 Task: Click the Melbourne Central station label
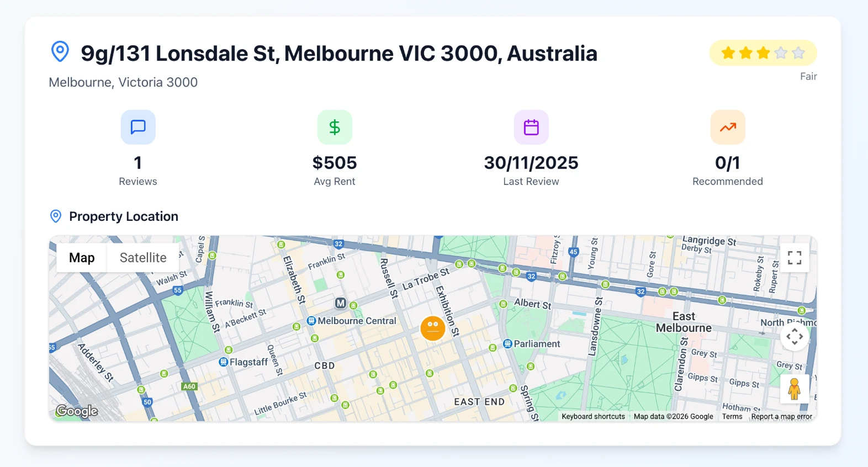[357, 321]
